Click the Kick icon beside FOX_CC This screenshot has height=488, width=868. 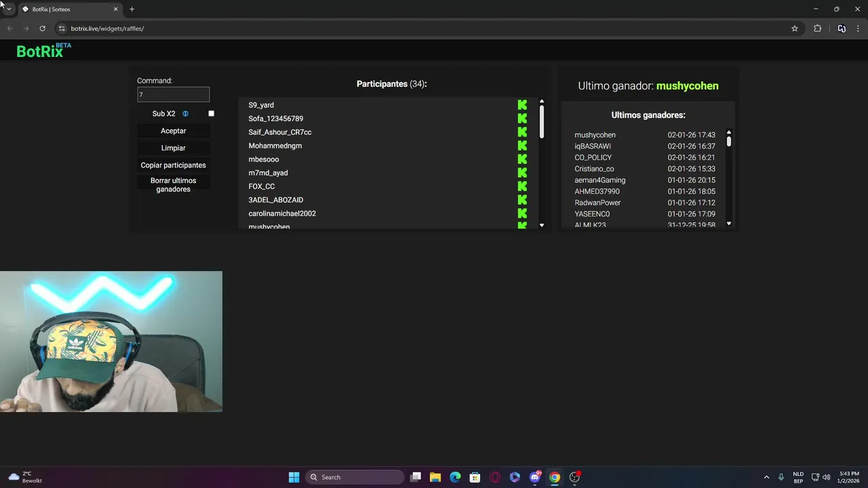point(522,186)
